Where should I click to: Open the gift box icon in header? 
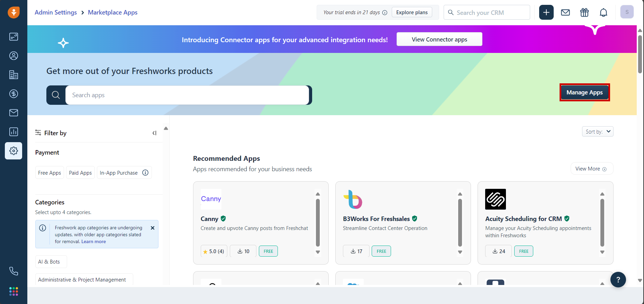[x=584, y=12]
